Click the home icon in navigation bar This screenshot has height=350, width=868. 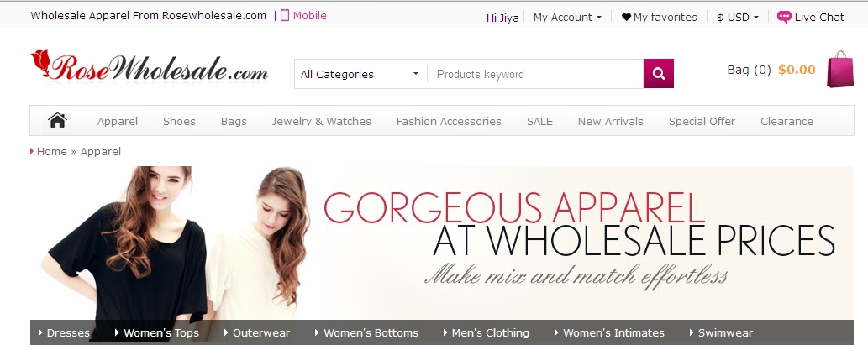click(x=58, y=121)
